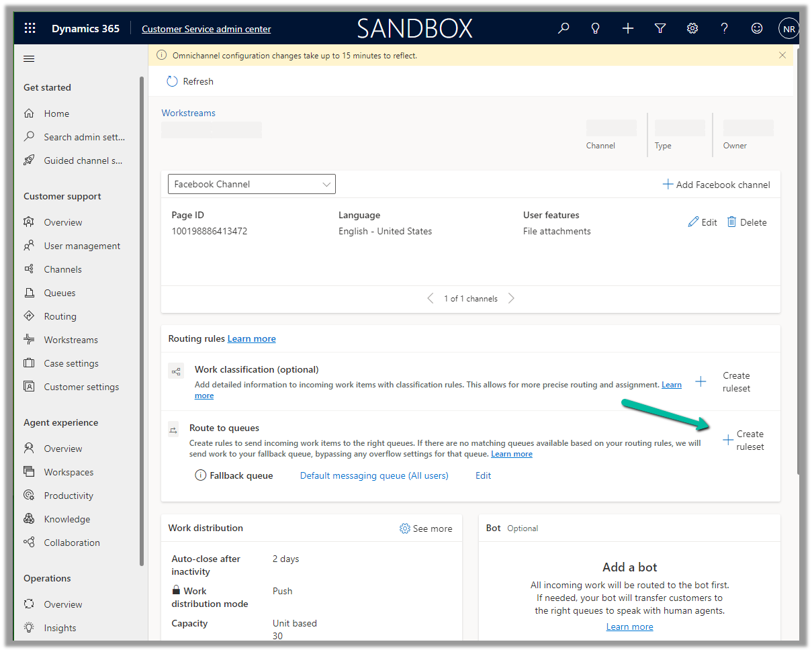Image resolution: width=812 pixels, height=652 pixels.
Task: Click the help question mark icon
Action: pyautogui.click(x=724, y=28)
